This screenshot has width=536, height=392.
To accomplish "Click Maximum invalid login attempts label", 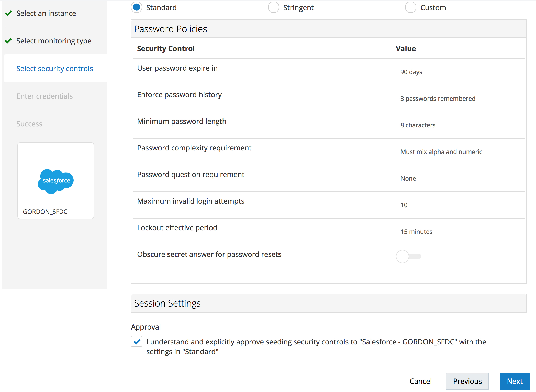I will pyautogui.click(x=191, y=201).
